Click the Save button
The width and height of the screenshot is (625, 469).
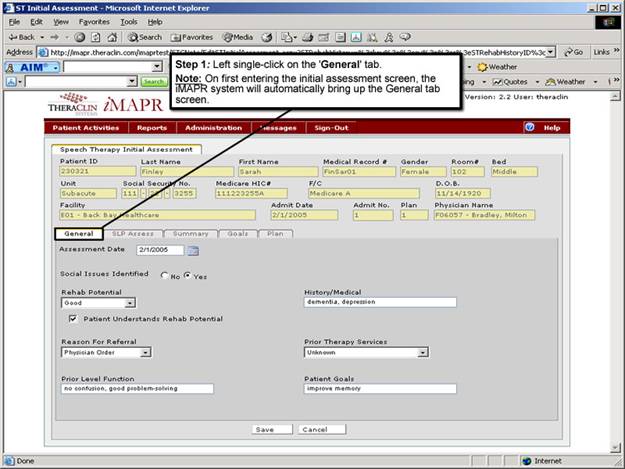coord(272,430)
